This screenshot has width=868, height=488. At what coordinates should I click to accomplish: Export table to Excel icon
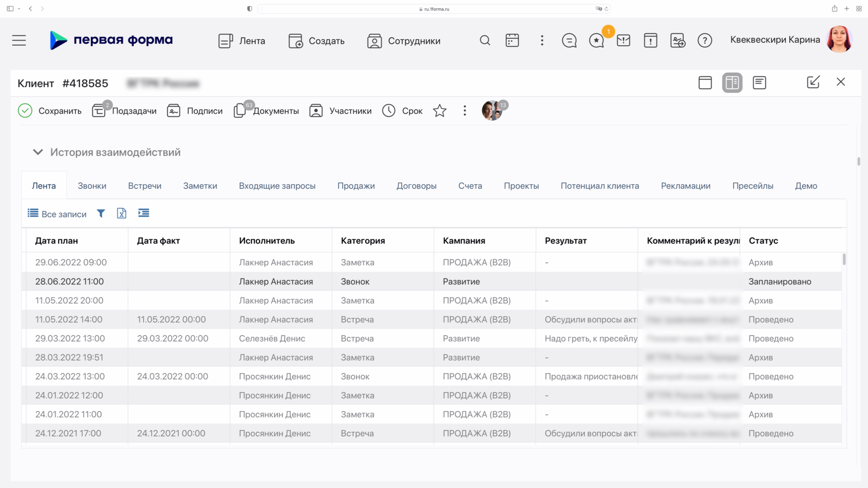coord(121,213)
